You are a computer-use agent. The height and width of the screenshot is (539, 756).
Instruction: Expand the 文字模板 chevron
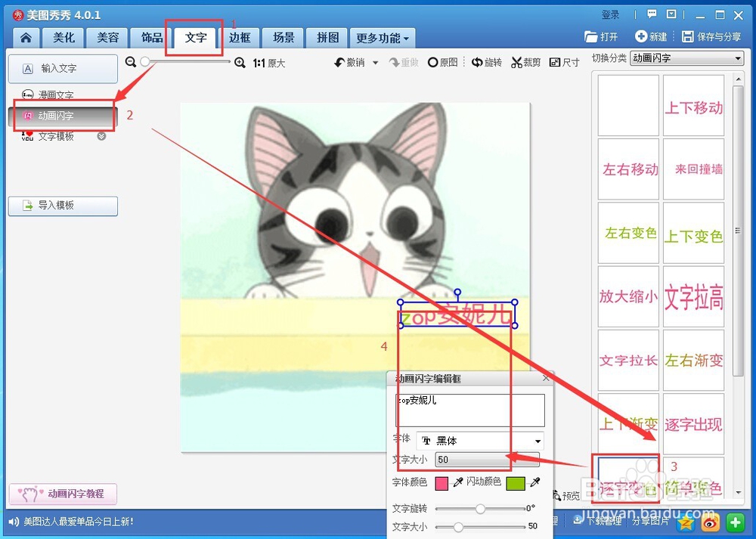(x=101, y=136)
